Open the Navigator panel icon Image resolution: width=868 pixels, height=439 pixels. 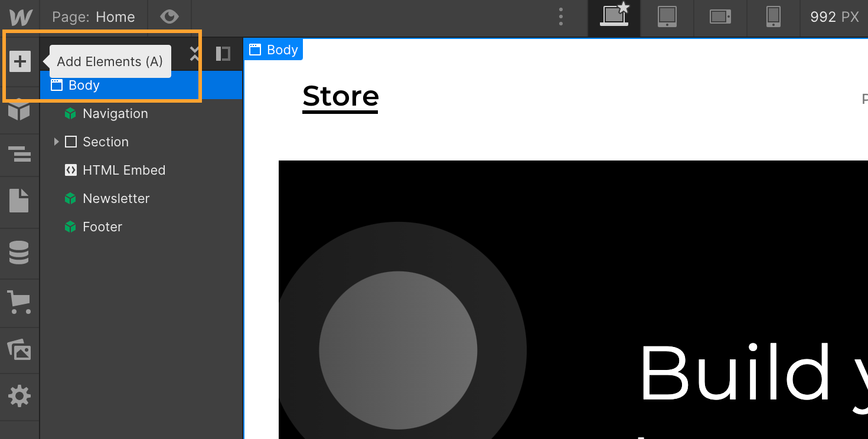tap(19, 154)
